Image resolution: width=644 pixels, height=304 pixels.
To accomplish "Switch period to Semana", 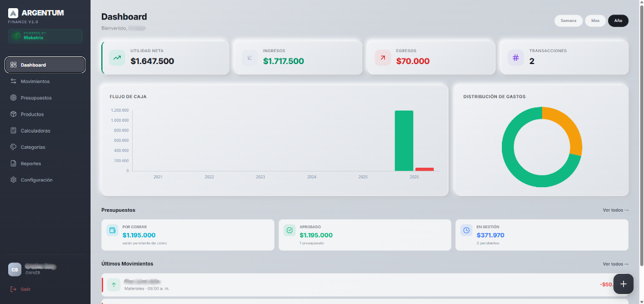I will pyautogui.click(x=569, y=21).
